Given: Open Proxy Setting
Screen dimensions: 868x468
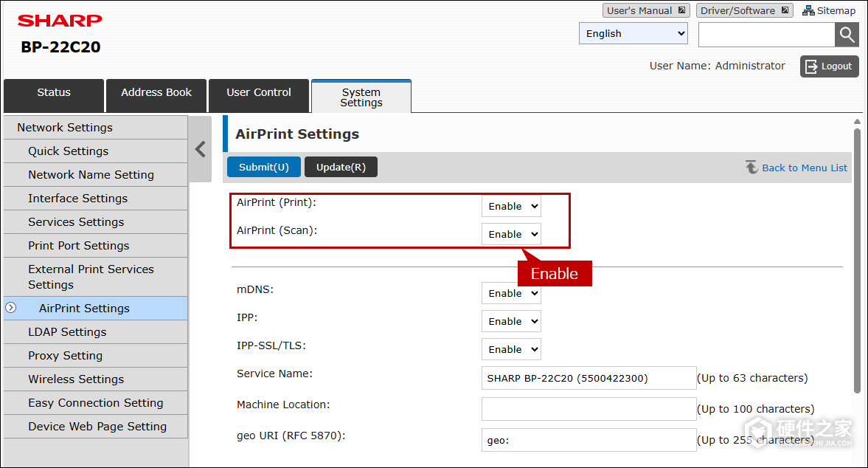Looking at the screenshot, I should [x=95, y=356].
